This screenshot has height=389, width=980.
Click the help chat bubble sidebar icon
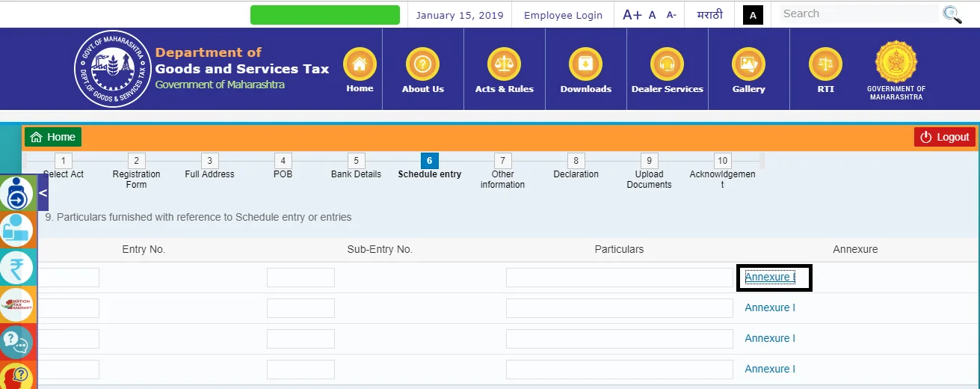click(16, 343)
